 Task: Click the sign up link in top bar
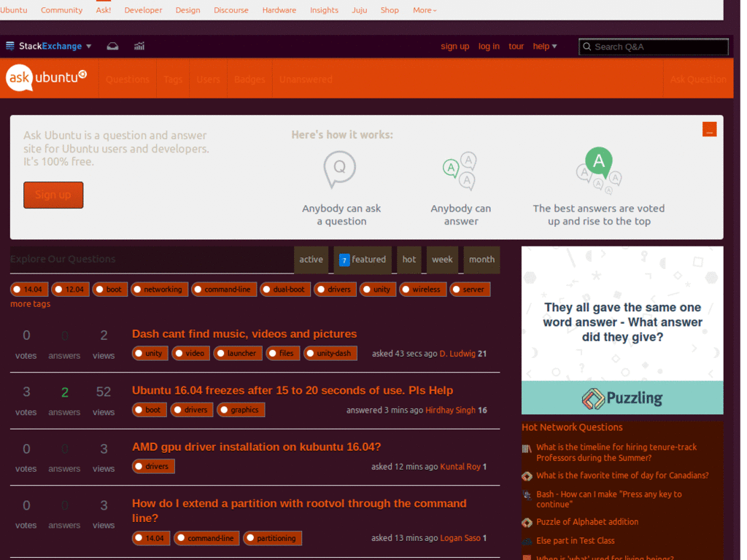(454, 46)
